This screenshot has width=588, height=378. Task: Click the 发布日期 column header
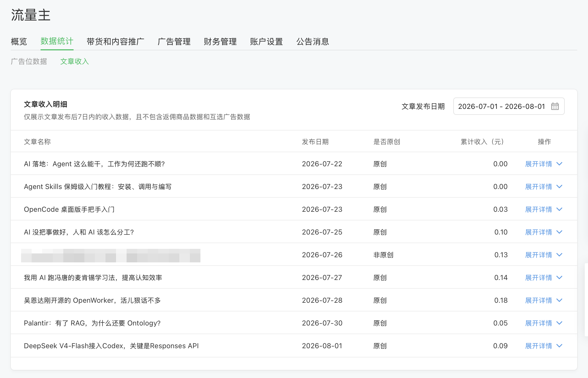tap(315, 142)
